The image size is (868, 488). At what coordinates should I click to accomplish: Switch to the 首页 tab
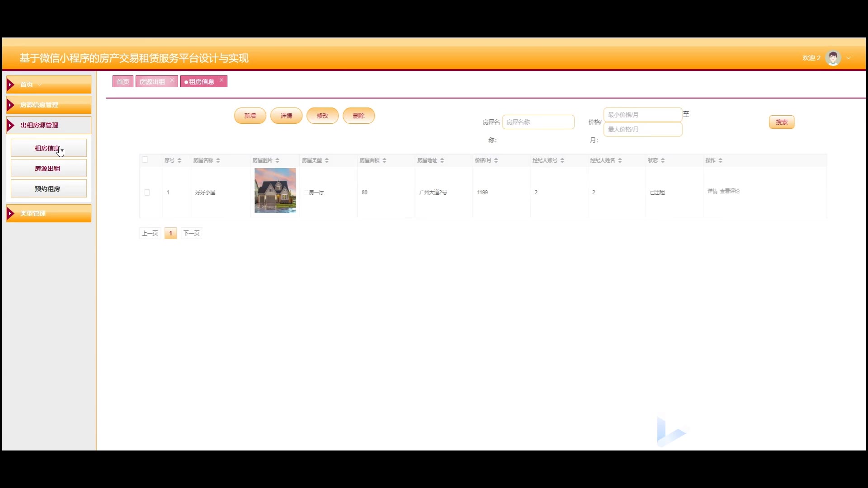pos(123,82)
